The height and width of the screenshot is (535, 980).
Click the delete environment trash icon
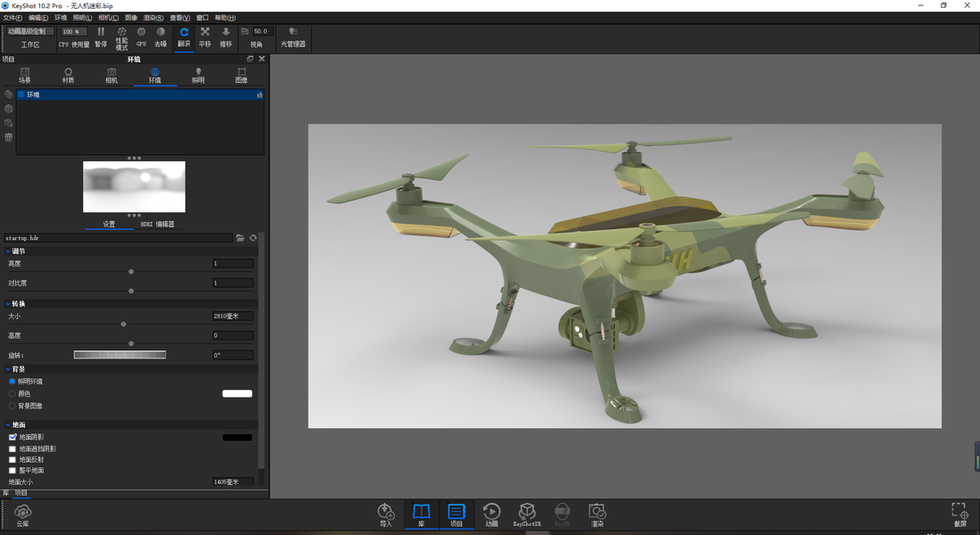click(8, 137)
